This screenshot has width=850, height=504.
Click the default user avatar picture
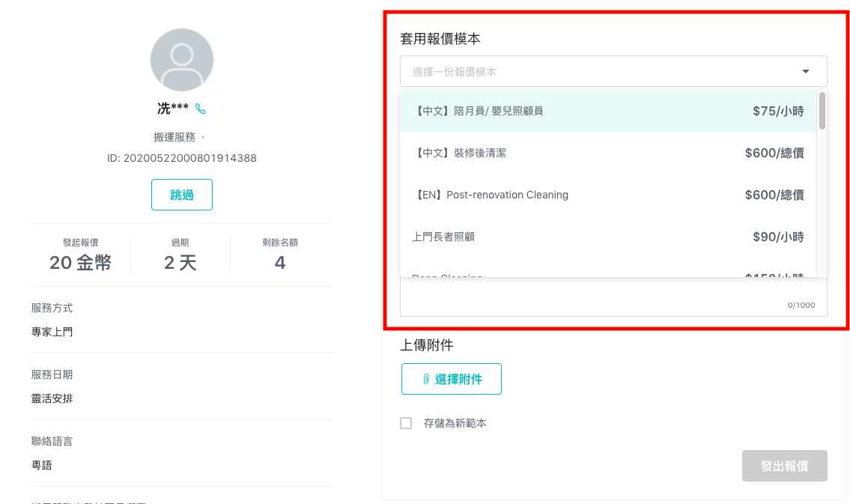(x=181, y=60)
